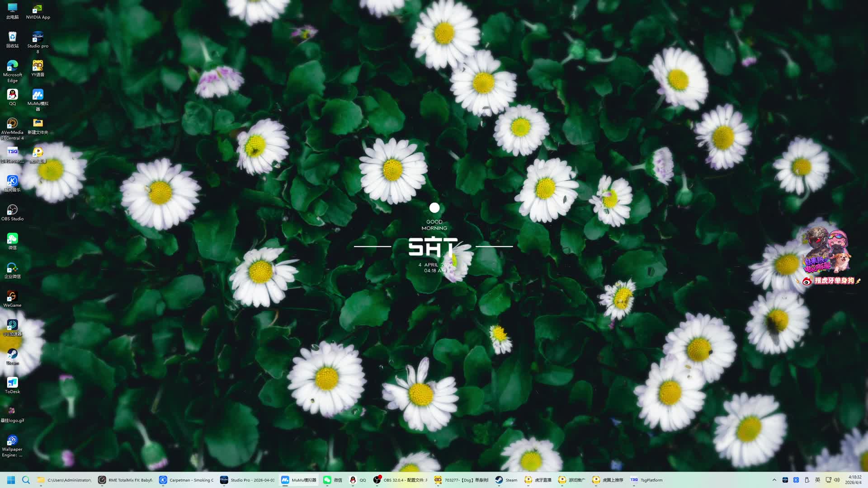Expand the hidden system tray icons chevron

tap(774, 480)
